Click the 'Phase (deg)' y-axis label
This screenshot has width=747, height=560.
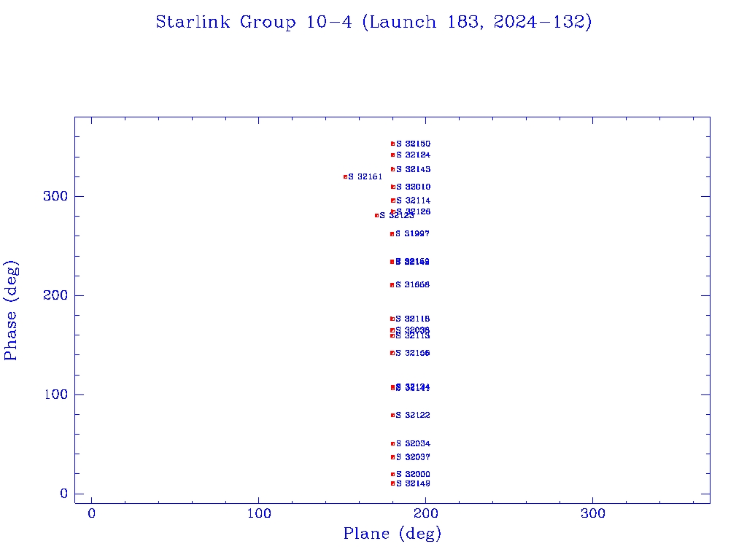tap(11, 311)
